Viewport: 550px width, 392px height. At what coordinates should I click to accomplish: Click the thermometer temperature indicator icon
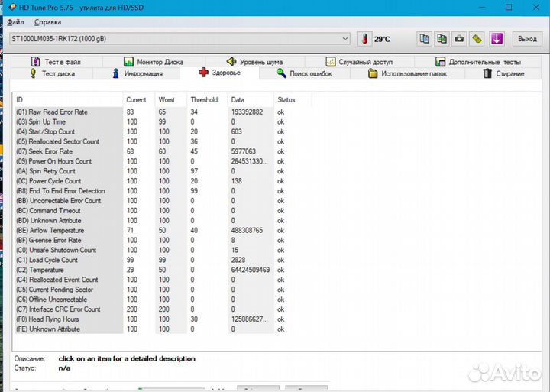(366, 38)
